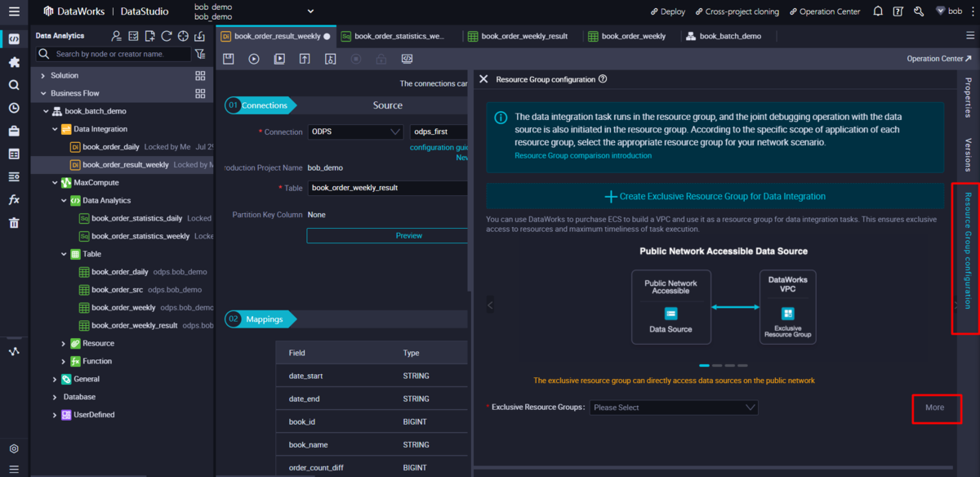
Task: Open the fx function list icon in sidebar
Action: pos(14,199)
